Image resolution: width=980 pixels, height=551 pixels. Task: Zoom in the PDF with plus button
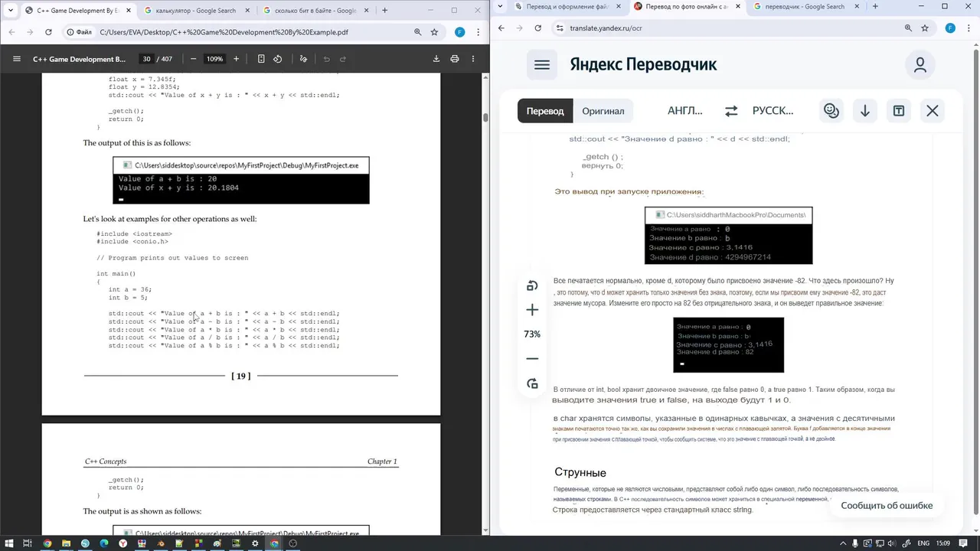click(236, 59)
